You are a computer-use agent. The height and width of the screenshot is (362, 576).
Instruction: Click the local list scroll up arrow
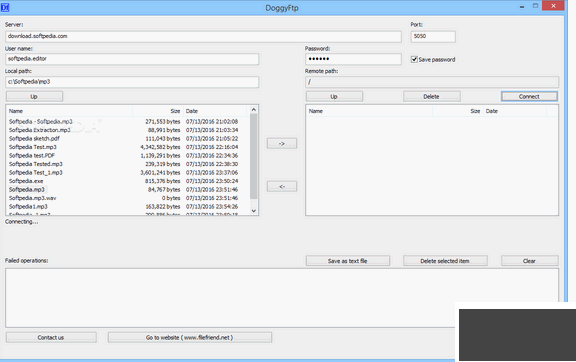click(x=253, y=110)
